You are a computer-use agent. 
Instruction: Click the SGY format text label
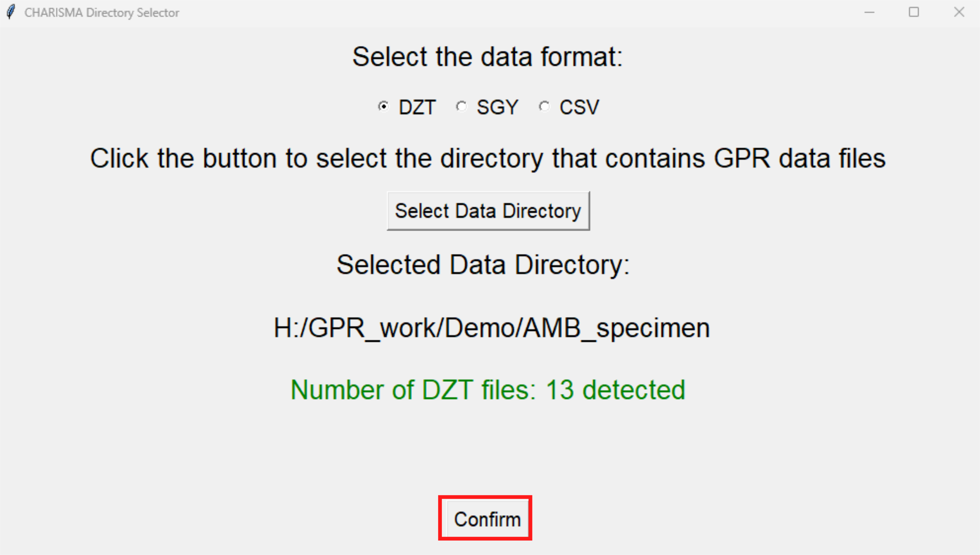click(x=497, y=107)
